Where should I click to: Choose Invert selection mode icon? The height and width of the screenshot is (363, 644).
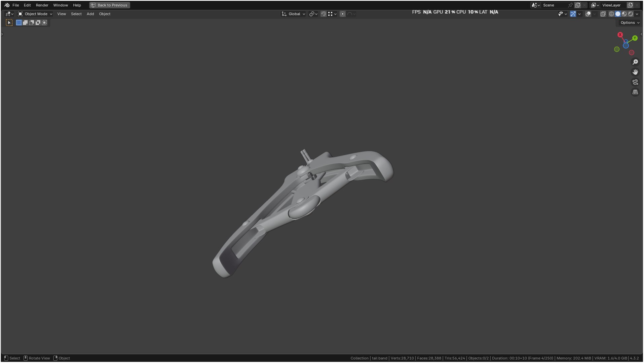[38, 23]
